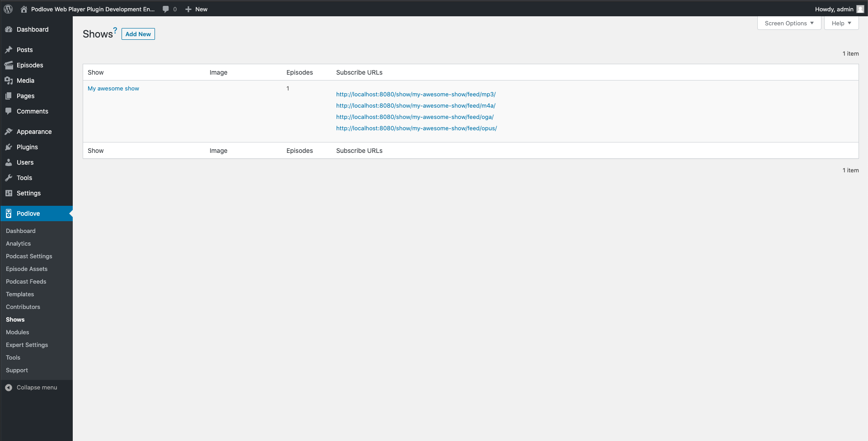Image resolution: width=868 pixels, height=441 pixels.
Task: Click the plus icon next to New
Action: [188, 9]
